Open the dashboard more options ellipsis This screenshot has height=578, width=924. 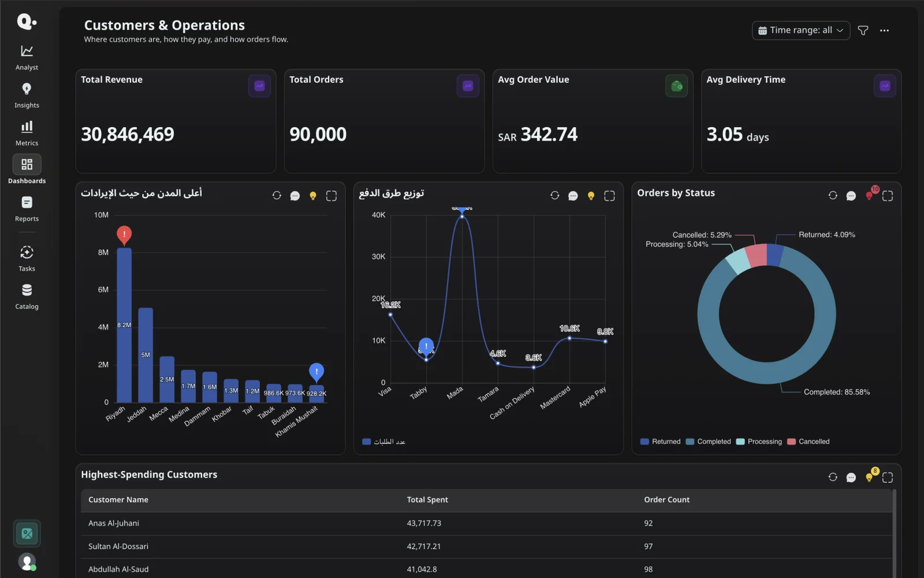click(x=884, y=30)
